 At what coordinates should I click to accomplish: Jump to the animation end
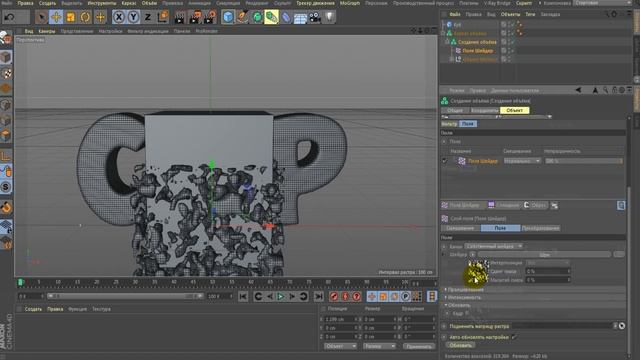point(318,296)
